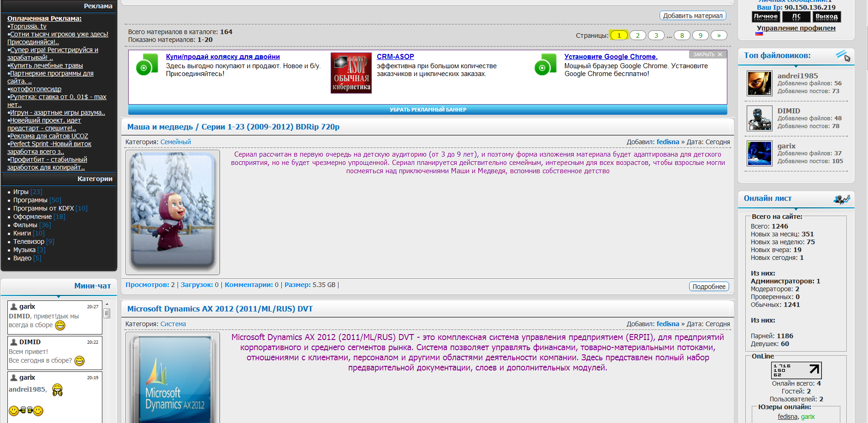Open the Система category link

pyautogui.click(x=173, y=324)
